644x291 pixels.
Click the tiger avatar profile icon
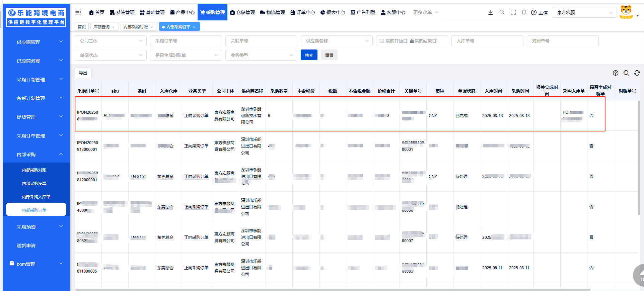tap(626, 12)
